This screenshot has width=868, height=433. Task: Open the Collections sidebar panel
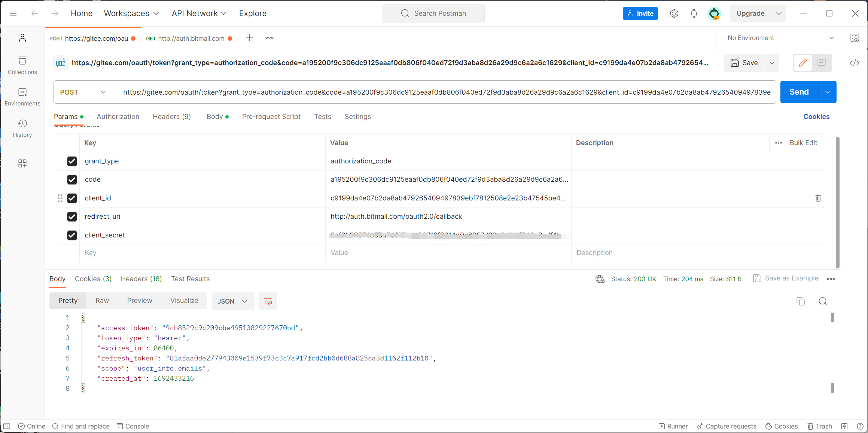22,65
